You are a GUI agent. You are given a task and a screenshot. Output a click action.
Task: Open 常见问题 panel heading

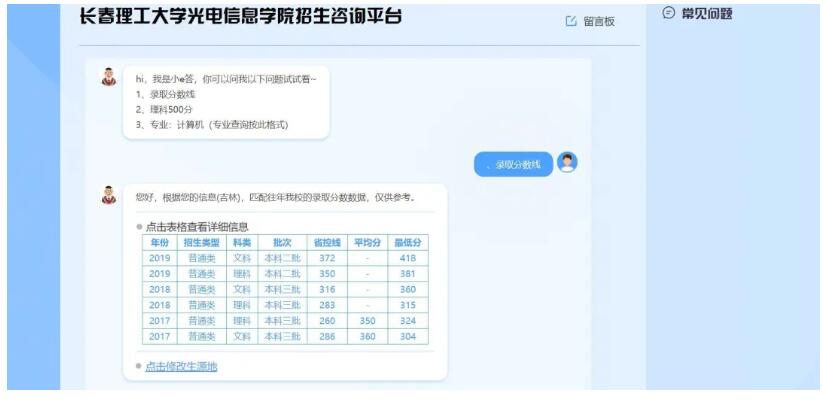pos(706,14)
